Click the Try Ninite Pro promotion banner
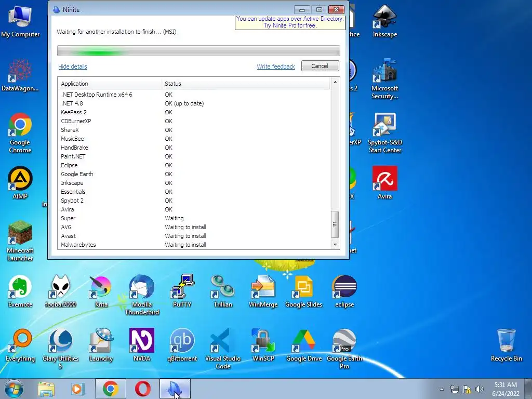Screen dimensions: 532x399 290,22
